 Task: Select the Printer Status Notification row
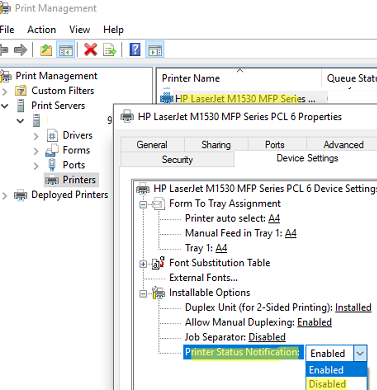click(243, 352)
